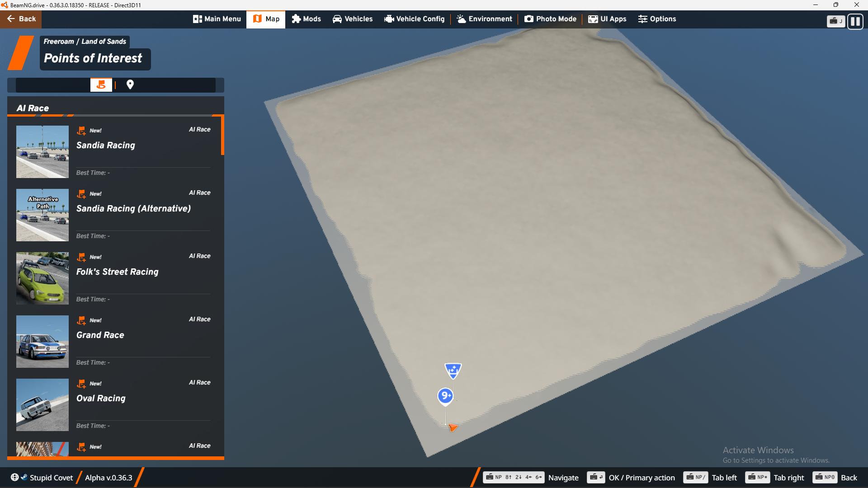Select the location pin filter icon
This screenshot has height=488, width=868.
pyautogui.click(x=130, y=84)
